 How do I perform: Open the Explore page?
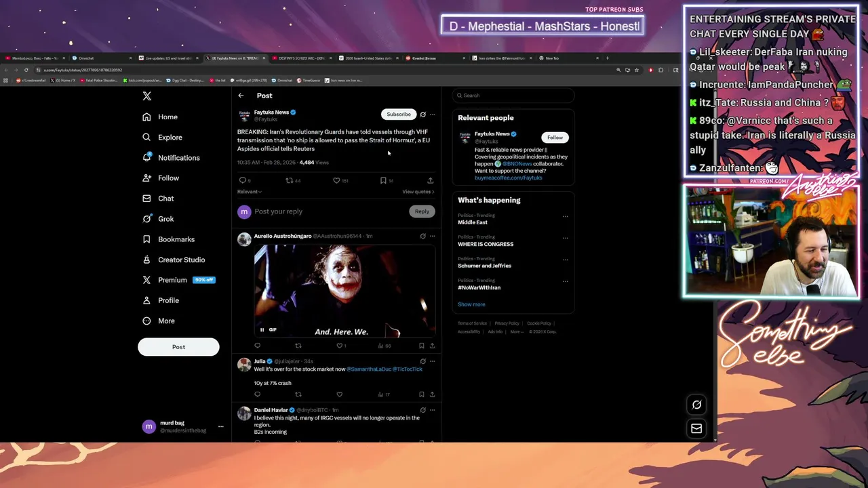coord(162,137)
